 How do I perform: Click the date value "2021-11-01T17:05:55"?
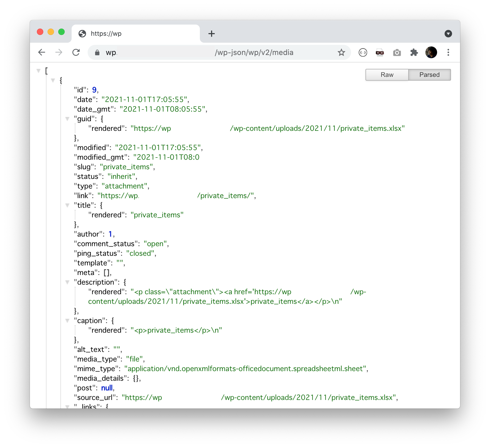pos(144,100)
